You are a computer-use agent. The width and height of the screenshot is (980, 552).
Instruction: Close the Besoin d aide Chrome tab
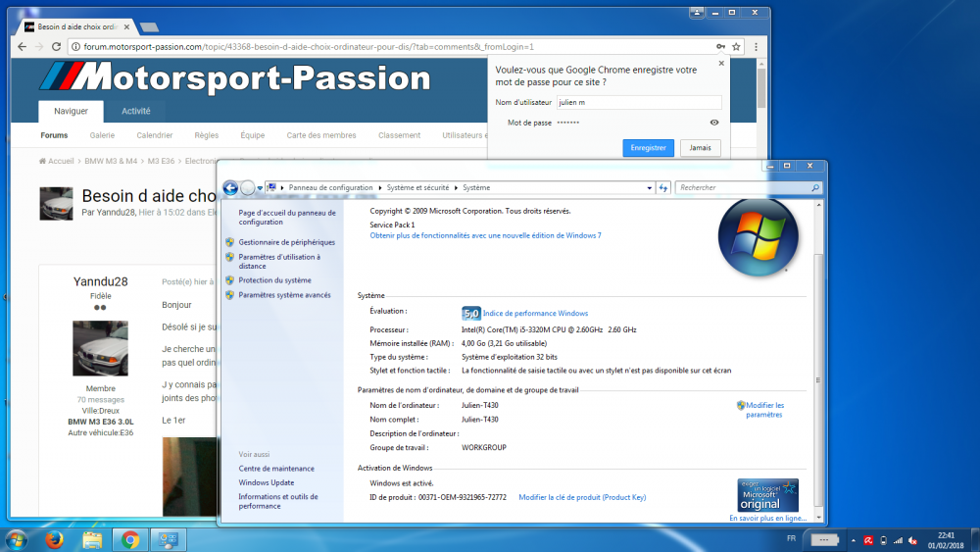126,26
